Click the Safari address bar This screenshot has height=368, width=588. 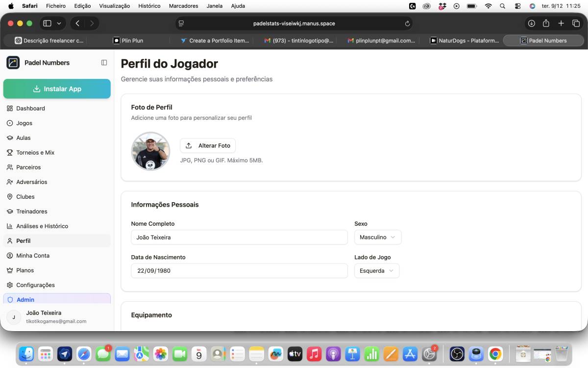(294, 23)
